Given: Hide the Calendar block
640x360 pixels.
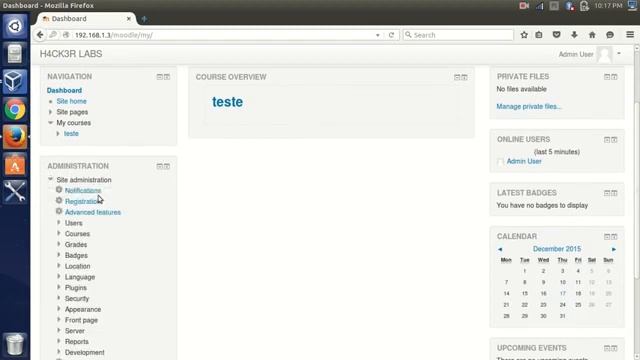Looking at the screenshot, I should 607,237.
